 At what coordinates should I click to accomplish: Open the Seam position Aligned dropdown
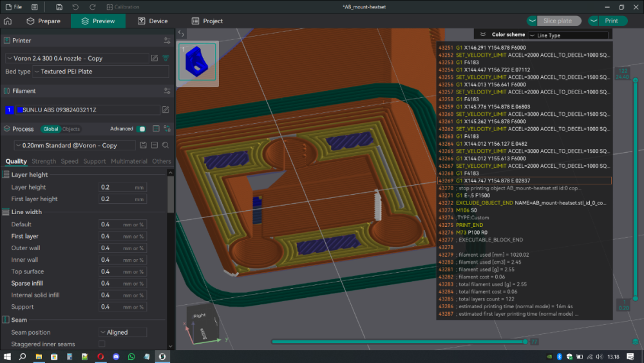(x=122, y=332)
